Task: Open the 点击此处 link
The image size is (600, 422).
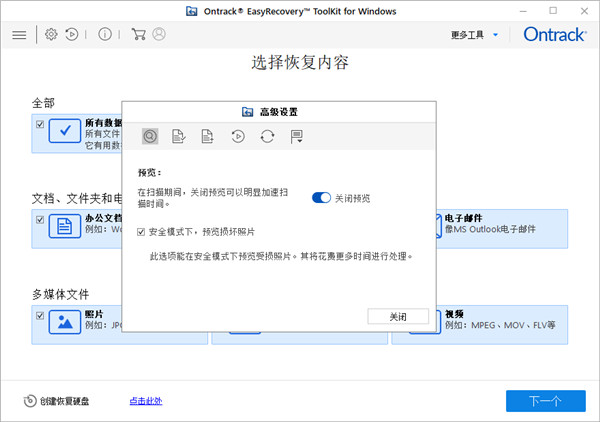Action: point(146,401)
